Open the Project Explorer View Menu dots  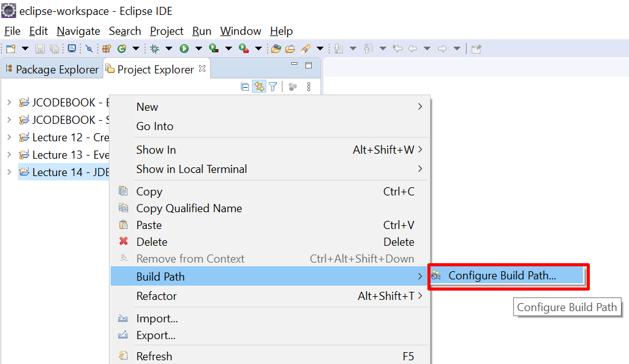tap(309, 86)
